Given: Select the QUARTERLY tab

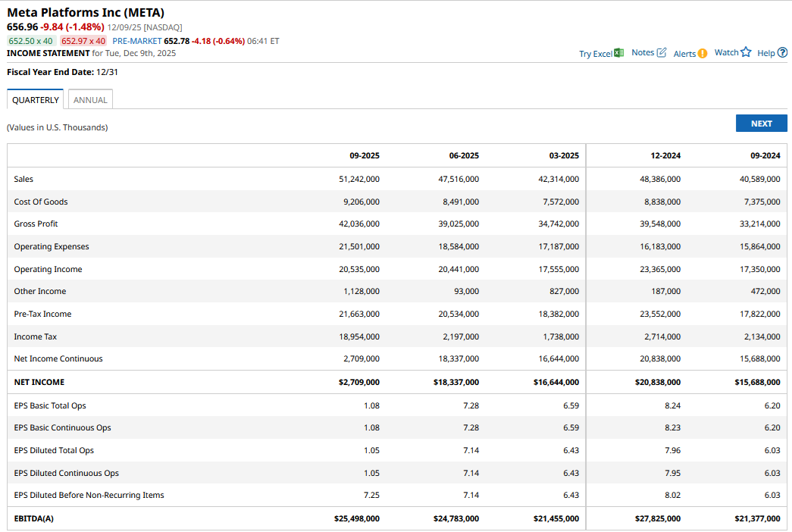Looking at the screenshot, I should pos(36,100).
